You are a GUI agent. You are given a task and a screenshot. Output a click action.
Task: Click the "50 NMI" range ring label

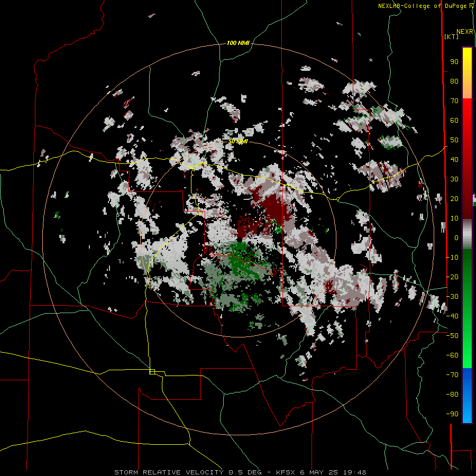point(239,141)
